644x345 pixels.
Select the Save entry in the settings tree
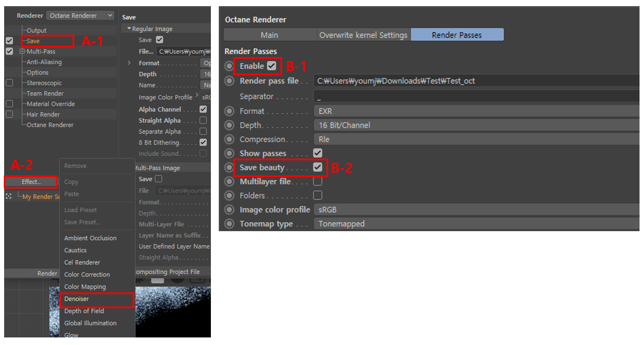tap(33, 41)
